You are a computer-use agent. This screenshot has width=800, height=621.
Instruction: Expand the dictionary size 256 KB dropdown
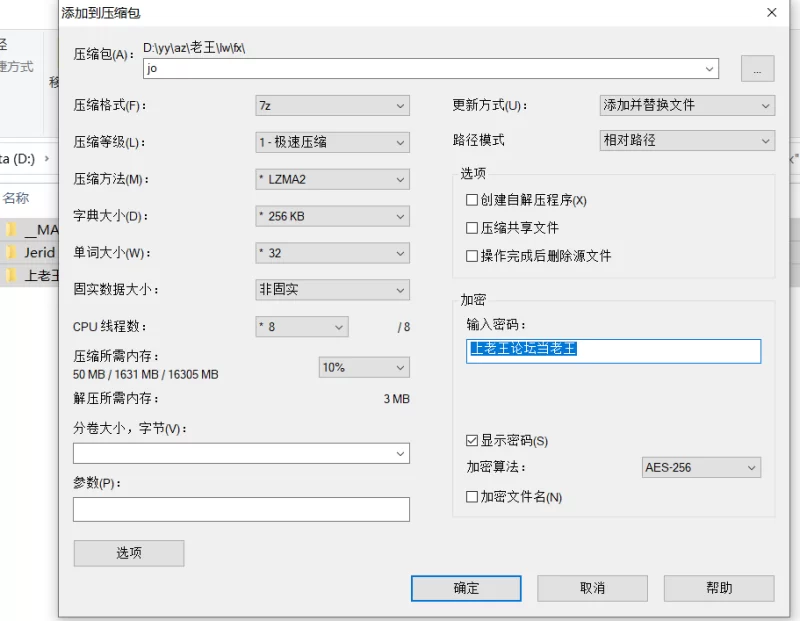click(x=332, y=216)
